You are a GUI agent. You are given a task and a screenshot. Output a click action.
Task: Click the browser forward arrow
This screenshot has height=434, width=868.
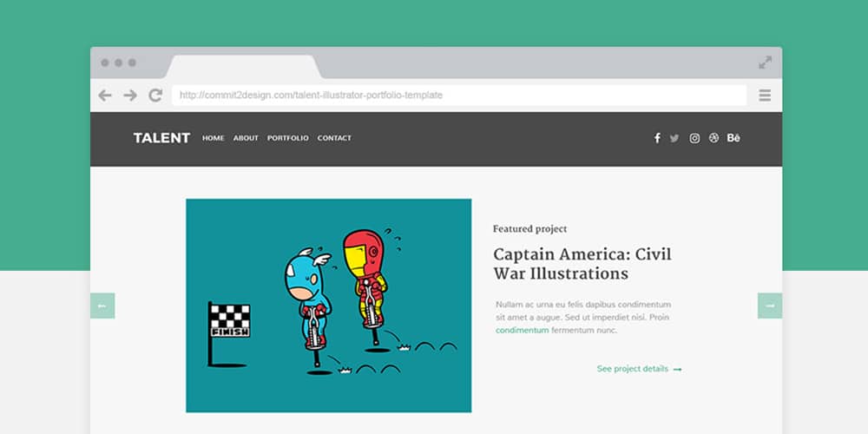130,95
